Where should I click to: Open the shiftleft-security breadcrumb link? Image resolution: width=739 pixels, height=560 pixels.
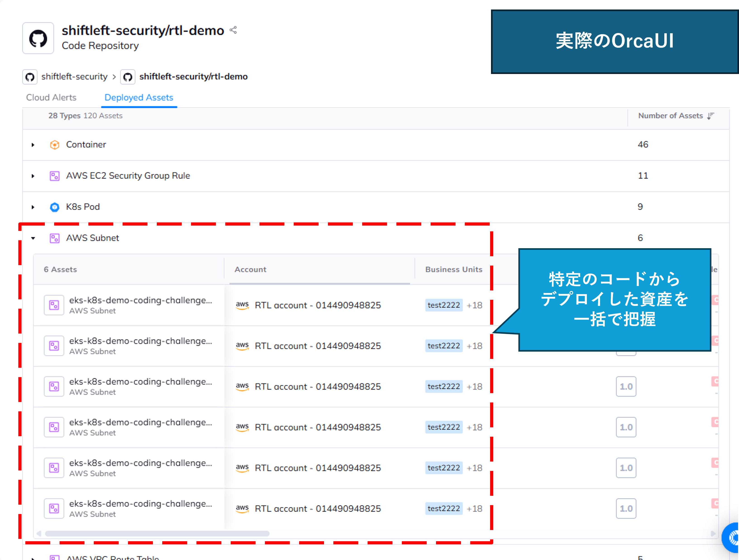click(74, 76)
